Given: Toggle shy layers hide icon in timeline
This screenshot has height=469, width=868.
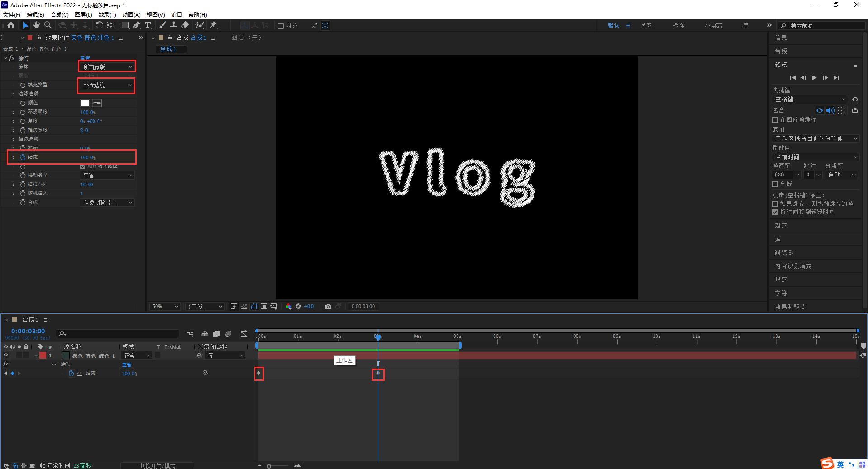Looking at the screenshot, I should click(205, 334).
